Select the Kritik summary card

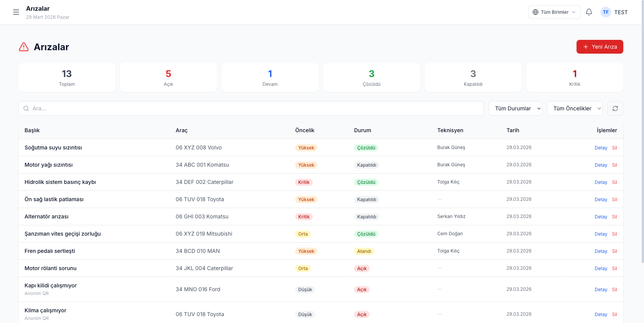click(x=574, y=77)
